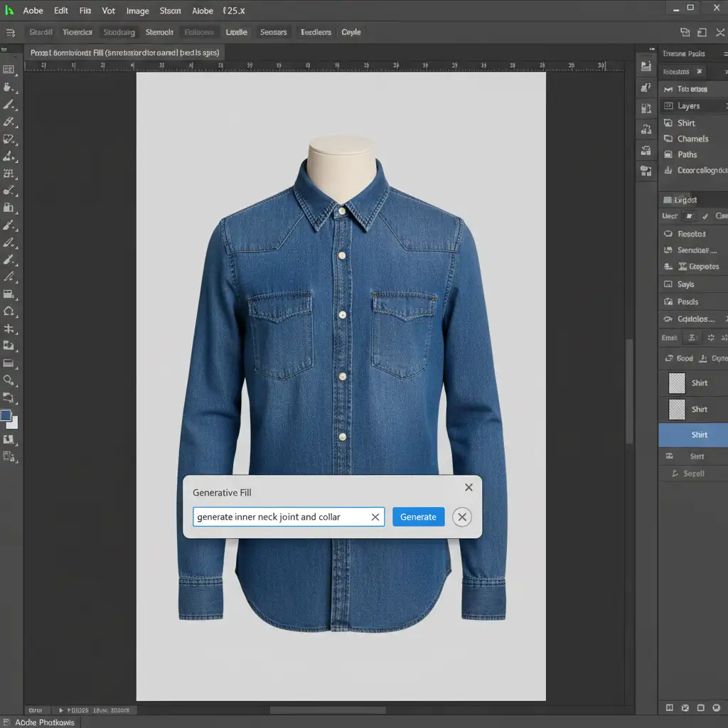
Task: Click the Channels panel icon
Action: pos(668,139)
